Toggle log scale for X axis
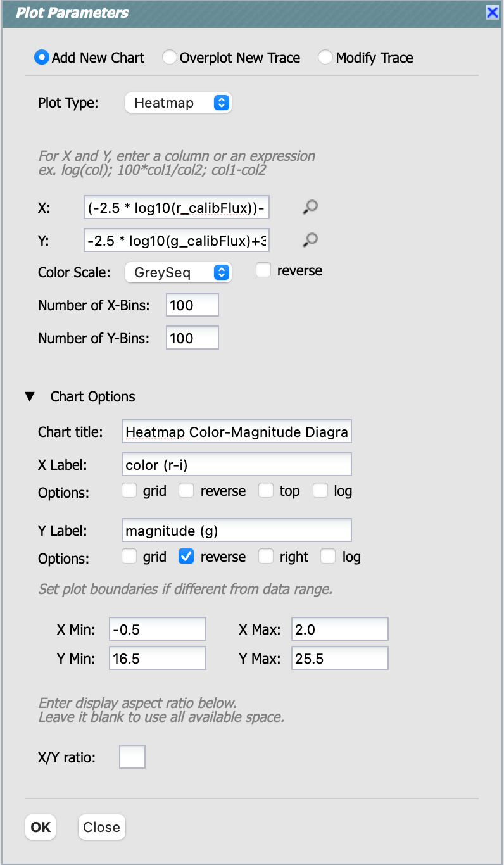504x865 pixels. coord(320,491)
